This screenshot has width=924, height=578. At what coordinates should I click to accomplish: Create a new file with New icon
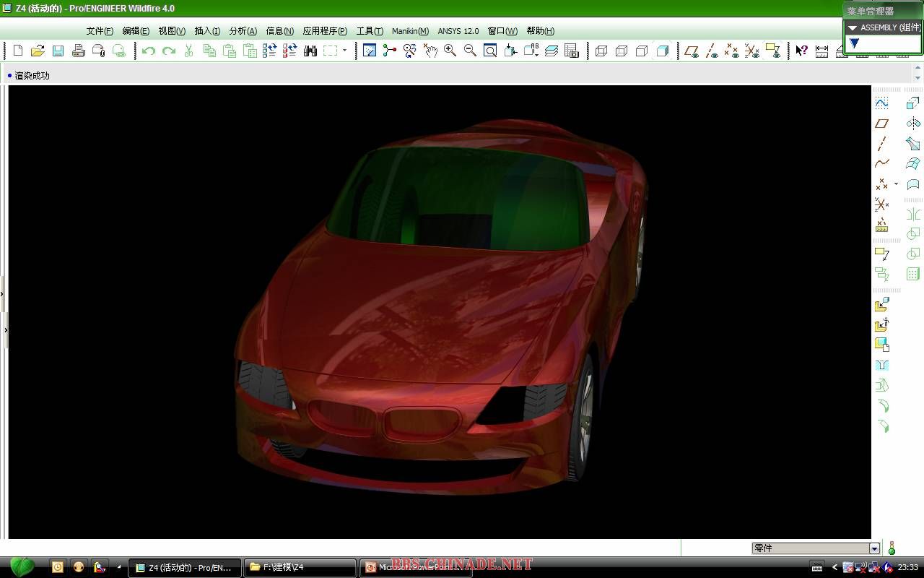click(x=18, y=51)
